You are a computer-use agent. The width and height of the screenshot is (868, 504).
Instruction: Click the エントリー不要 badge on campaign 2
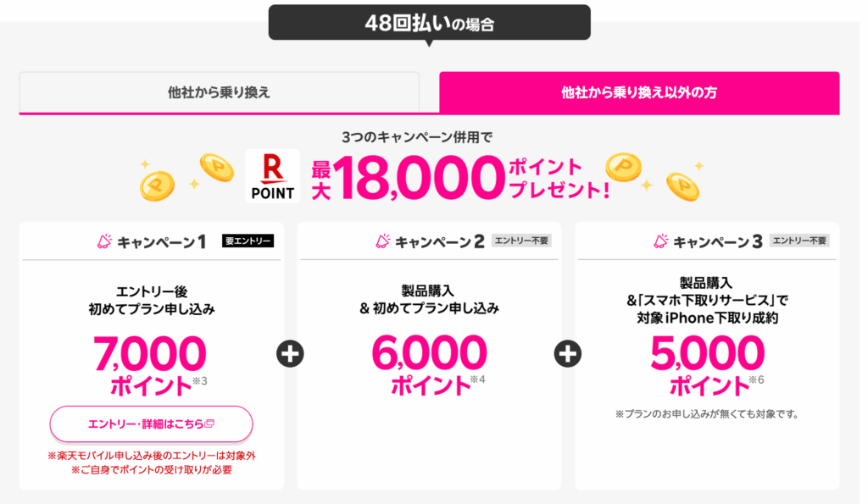(x=521, y=241)
